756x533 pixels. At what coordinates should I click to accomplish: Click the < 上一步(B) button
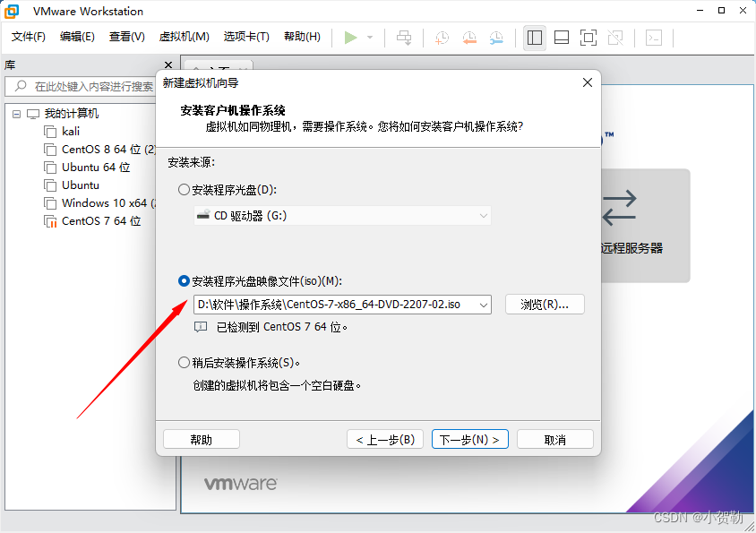click(385, 440)
